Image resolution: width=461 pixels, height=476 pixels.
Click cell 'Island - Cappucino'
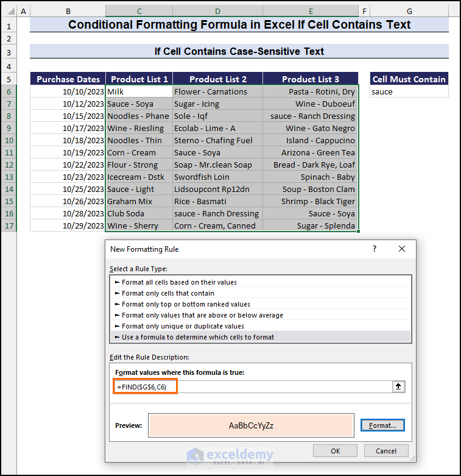click(311, 141)
